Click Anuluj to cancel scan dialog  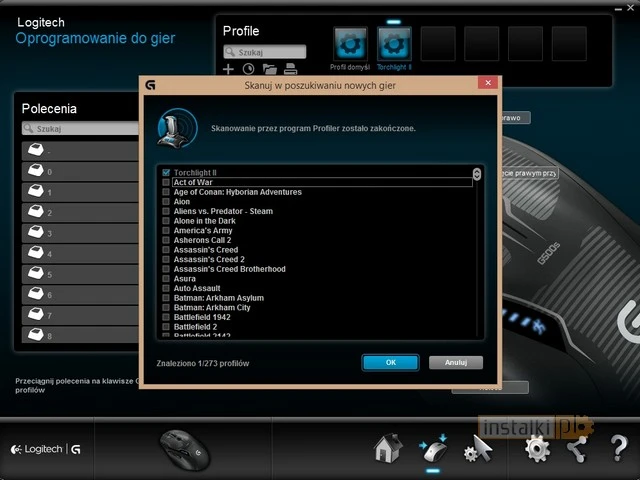pyautogui.click(x=456, y=362)
